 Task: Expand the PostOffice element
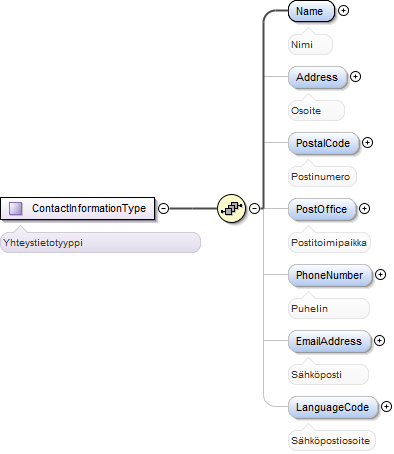tap(364, 209)
